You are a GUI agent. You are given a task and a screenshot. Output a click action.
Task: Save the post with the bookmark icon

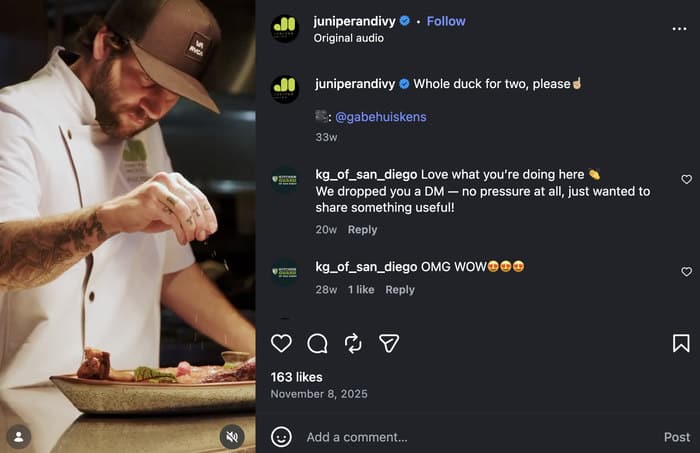click(681, 343)
